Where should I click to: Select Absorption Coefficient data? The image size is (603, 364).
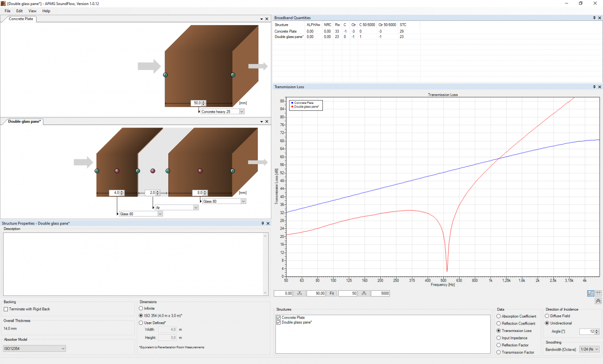[499, 316]
